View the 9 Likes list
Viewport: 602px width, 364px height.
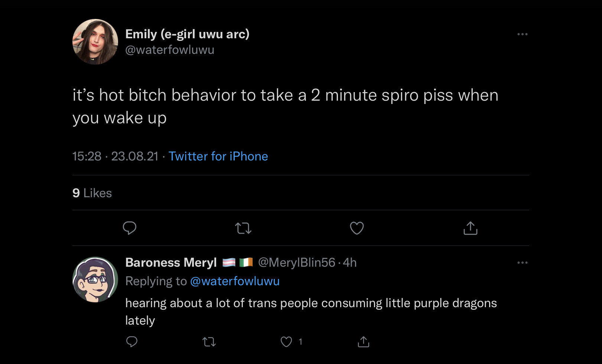pyautogui.click(x=92, y=193)
